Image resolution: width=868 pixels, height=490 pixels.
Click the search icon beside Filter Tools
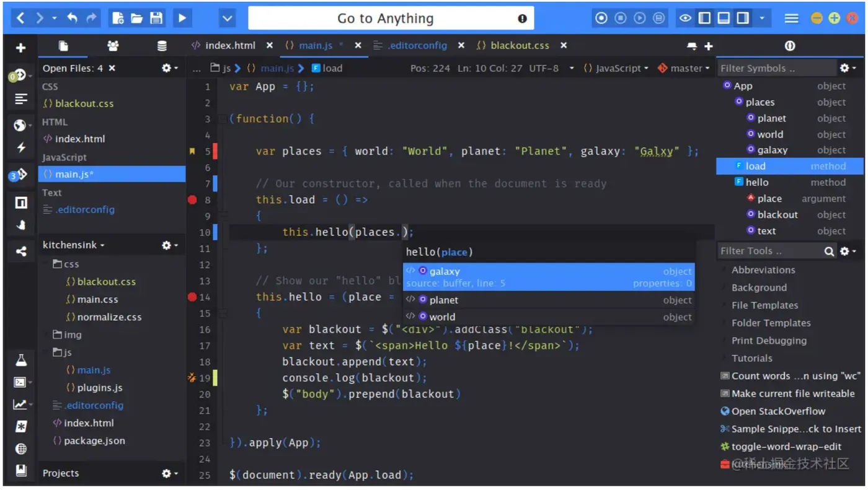(x=829, y=251)
